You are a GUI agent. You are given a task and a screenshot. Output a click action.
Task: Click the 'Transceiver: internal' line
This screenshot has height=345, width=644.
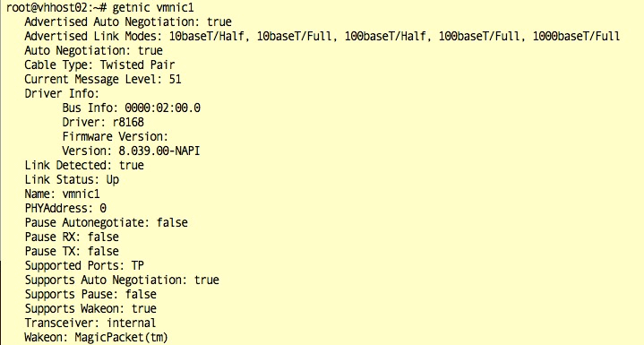(x=90, y=323)
